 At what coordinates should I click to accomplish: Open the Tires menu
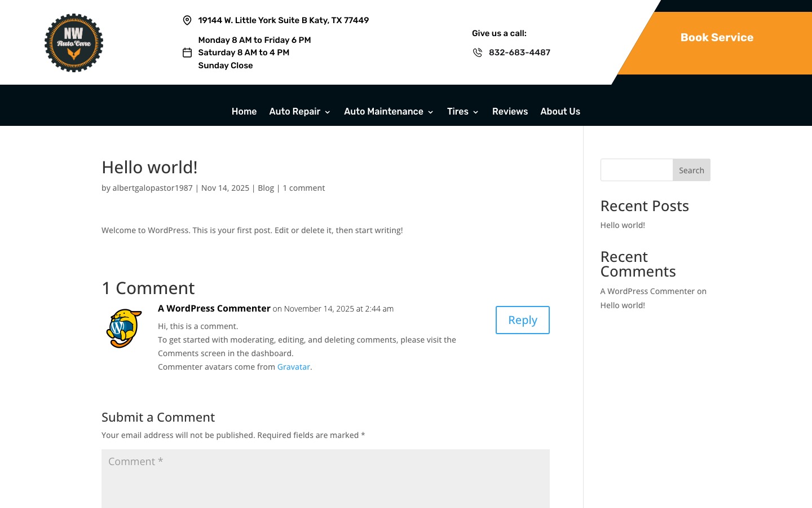(x=458, y=112)
